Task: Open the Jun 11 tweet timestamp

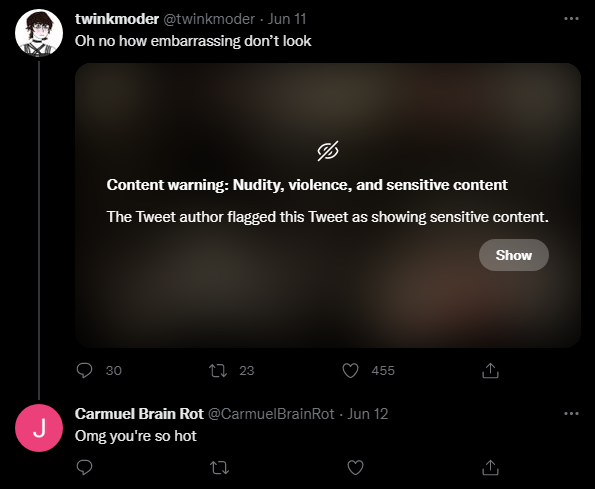Action: point(287,19)
